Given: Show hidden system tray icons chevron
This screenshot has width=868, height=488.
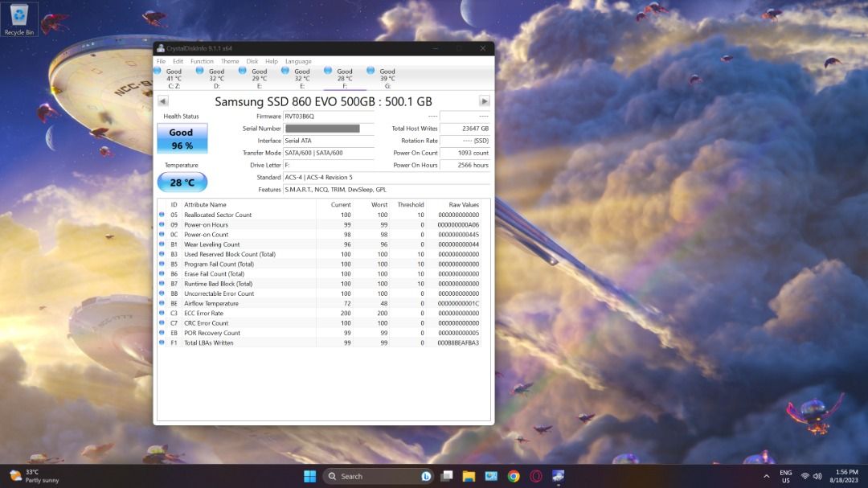Looking at the screenshot, I should pos(766,477).
